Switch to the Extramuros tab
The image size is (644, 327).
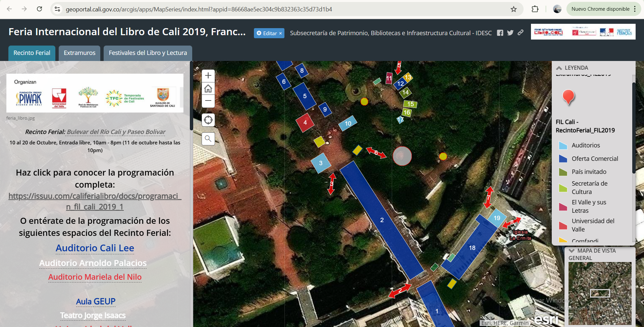(x=79, y=53)
